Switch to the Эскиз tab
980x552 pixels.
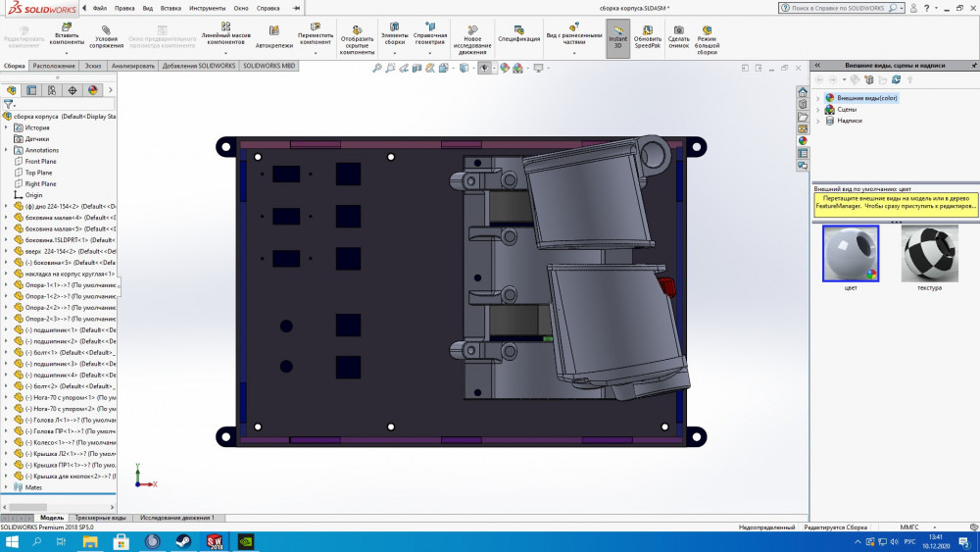pyautogui.click(x=93, y=66)
